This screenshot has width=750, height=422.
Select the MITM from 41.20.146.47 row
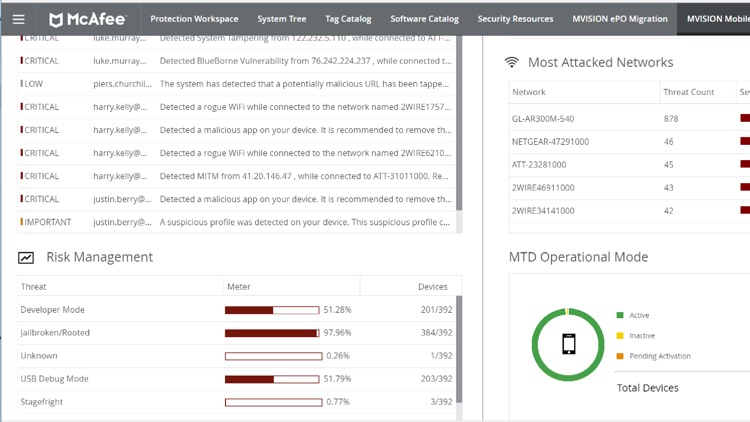(x=237, y=176)
